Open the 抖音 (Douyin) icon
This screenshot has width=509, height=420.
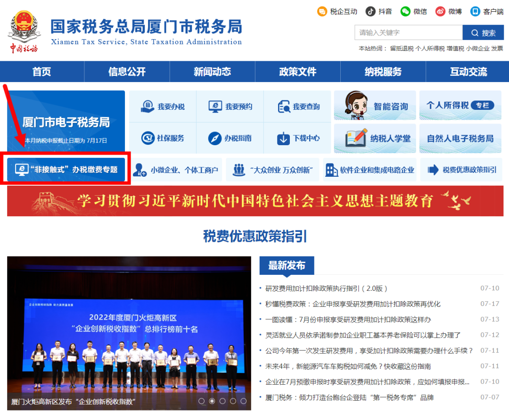(370, 12)
